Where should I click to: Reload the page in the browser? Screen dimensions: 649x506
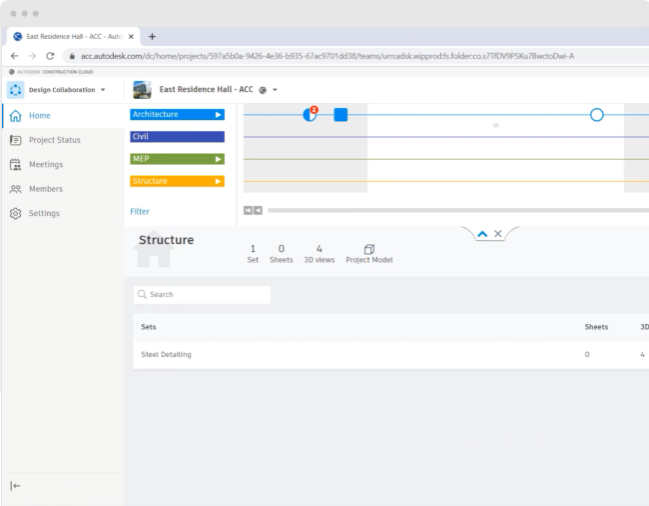pyautogui.click(x=50, y=56)
